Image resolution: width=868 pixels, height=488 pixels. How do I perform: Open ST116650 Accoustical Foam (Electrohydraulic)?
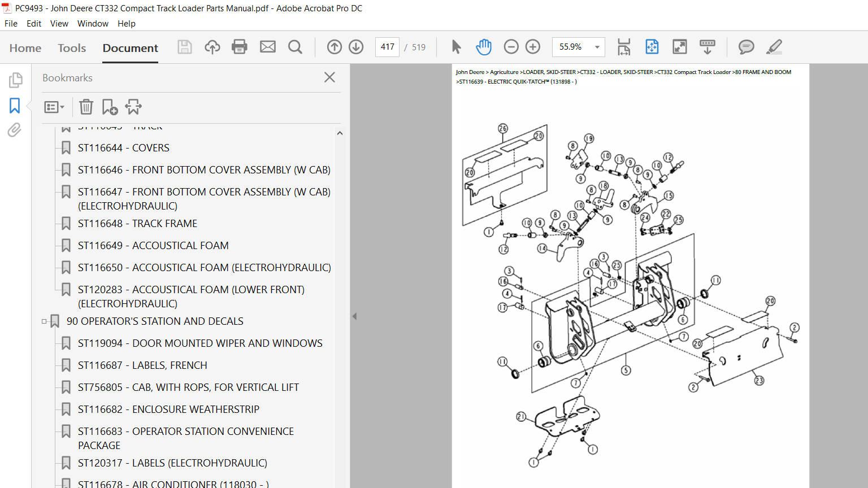click(205, 268)
